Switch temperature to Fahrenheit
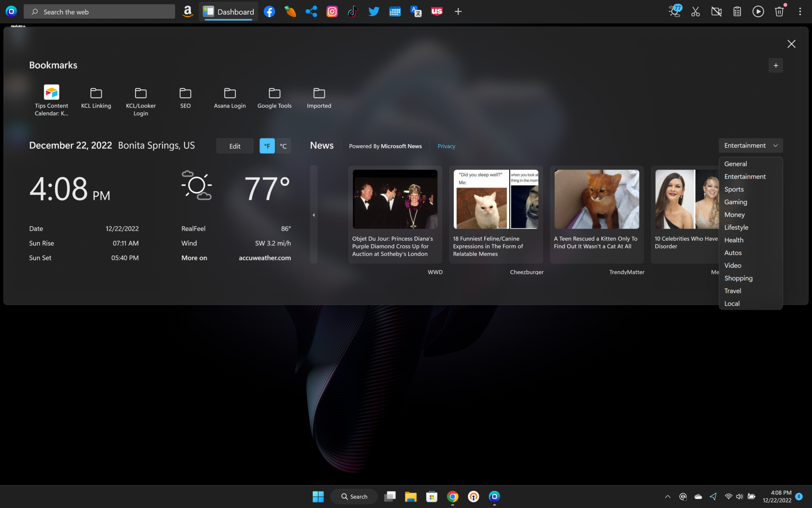Screen dimensions: 812x508 coord(267,146)
